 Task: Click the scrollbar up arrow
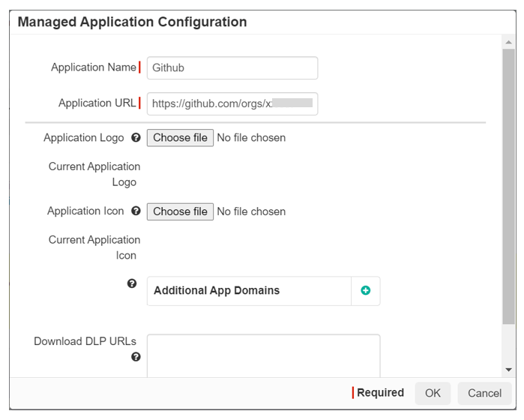[508, 42]
